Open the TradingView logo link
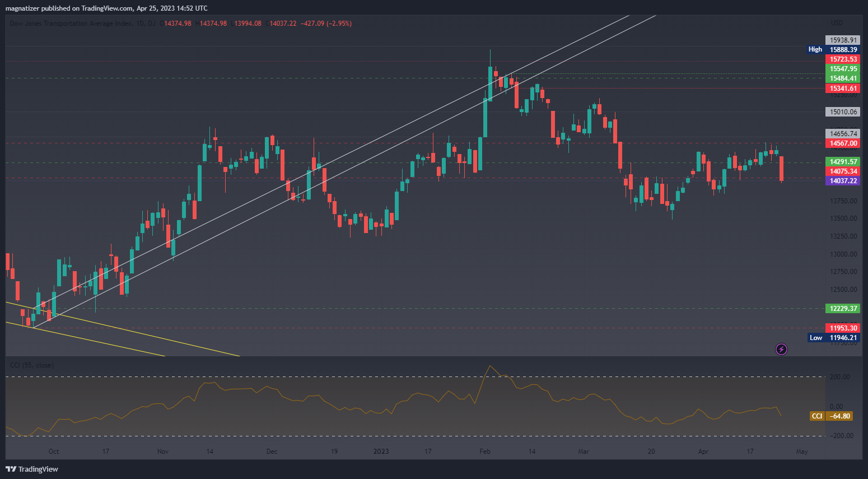 pyautogui.click(x=32, y=469)
